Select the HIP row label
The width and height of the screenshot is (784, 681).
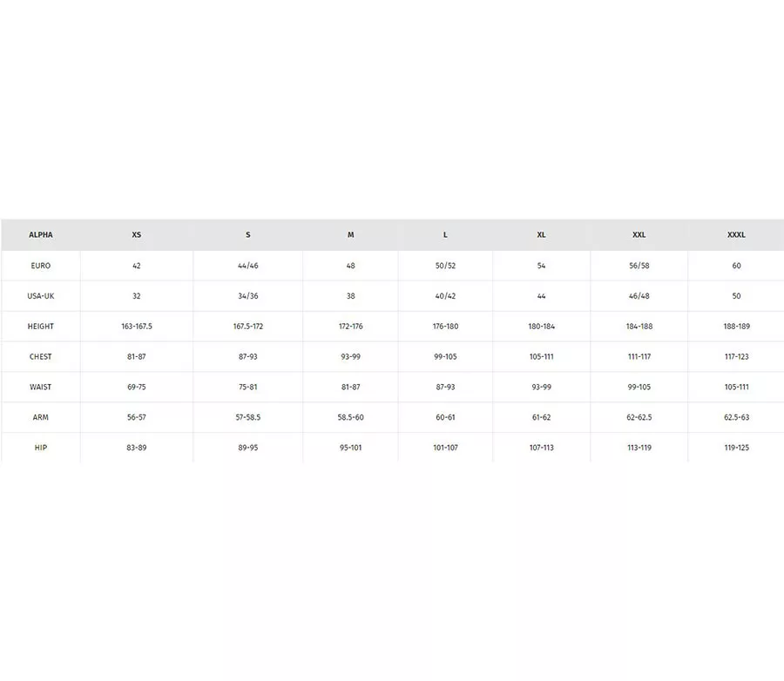point(41,448)
